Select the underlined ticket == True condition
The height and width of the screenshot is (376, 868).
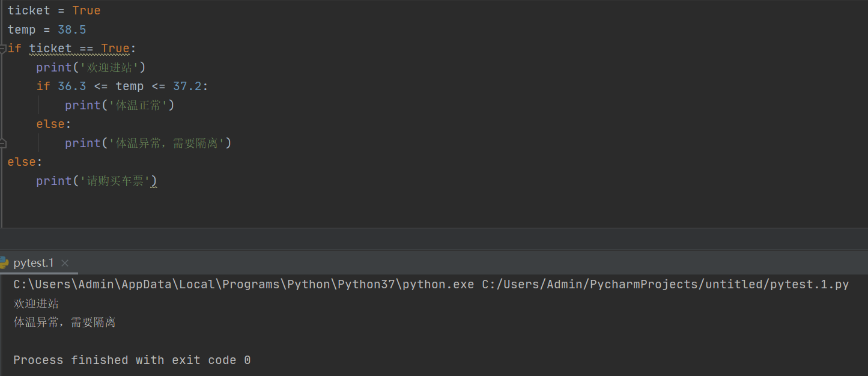click(x=78, y=48)
